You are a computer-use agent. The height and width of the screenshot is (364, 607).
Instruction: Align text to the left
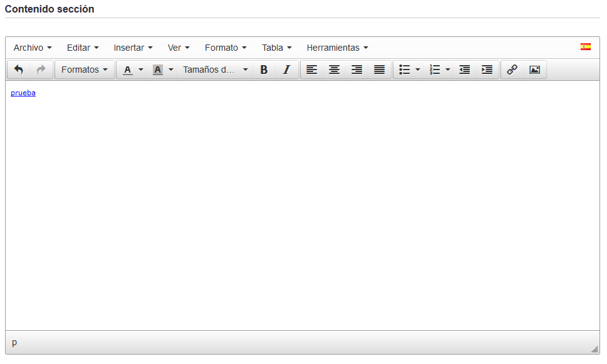(311, 70)
